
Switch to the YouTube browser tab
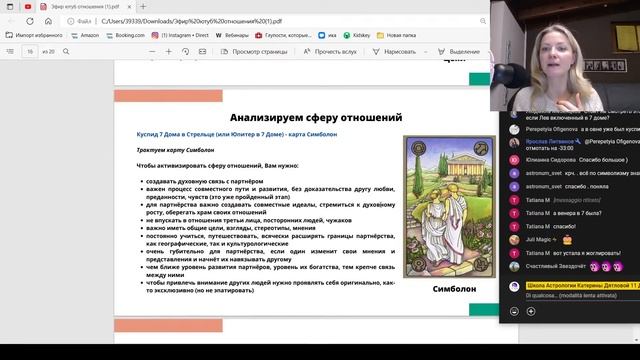(x=28, y=7)
